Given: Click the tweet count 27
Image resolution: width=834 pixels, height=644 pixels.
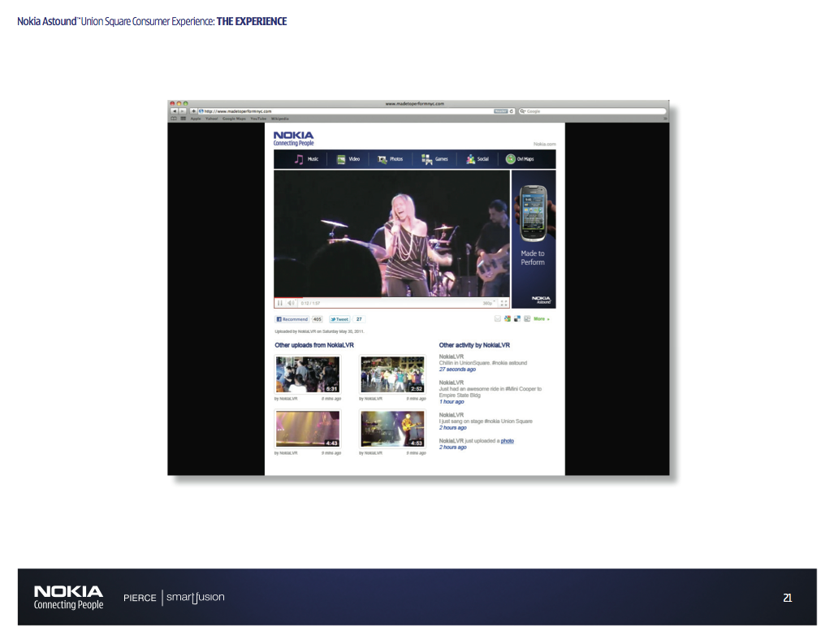Looking at the screenshot, I should 359,319.
